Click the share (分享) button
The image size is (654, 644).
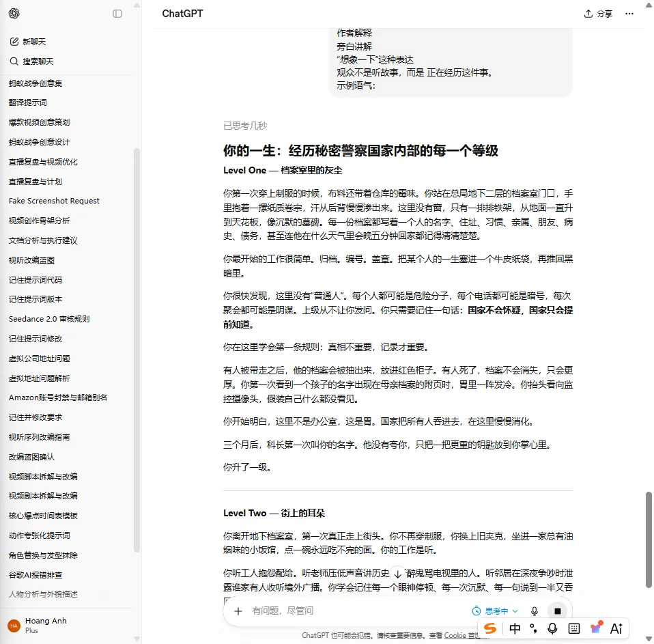click(x=598, y=14)
